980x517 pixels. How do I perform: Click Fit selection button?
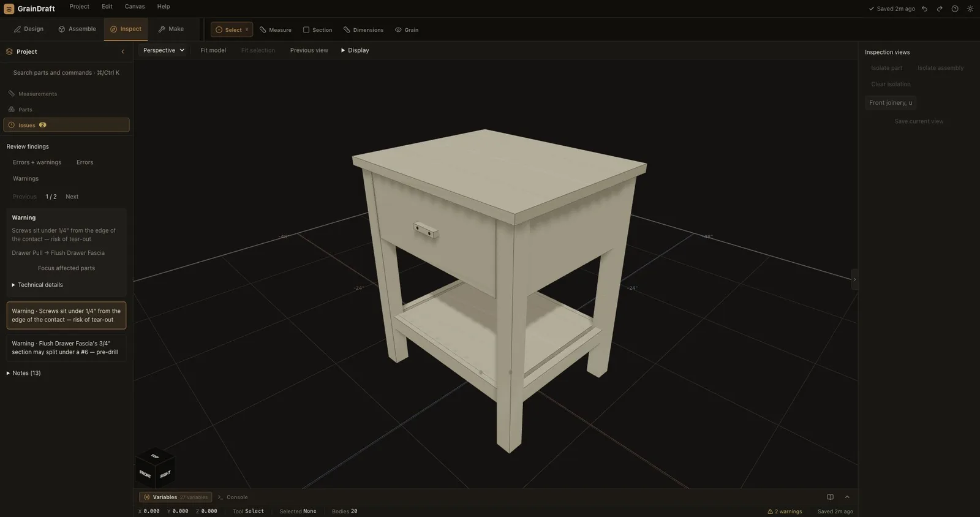click(x=258, y=50)
